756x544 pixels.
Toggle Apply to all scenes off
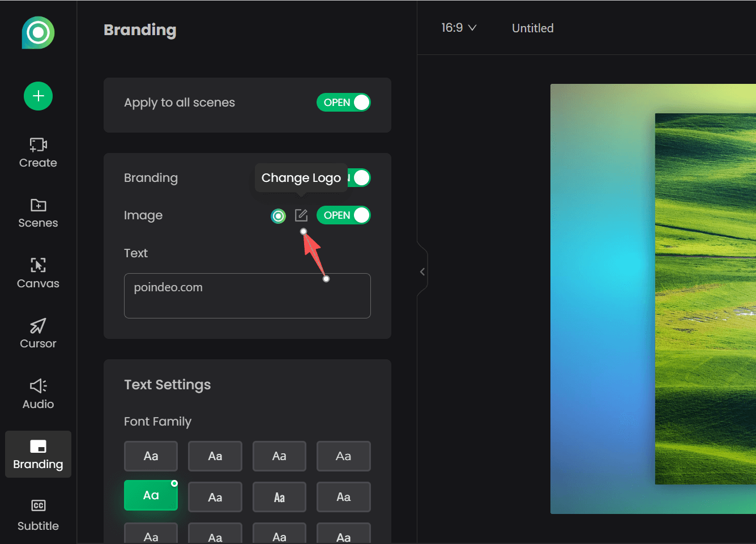344,103
